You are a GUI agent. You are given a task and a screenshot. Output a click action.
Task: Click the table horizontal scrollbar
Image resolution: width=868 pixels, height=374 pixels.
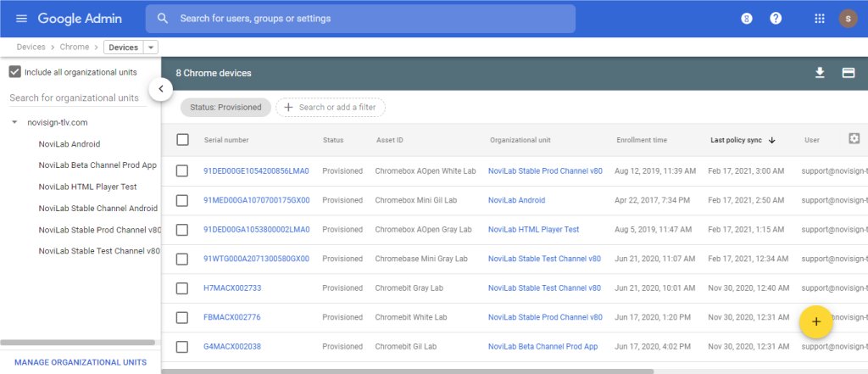pos(408,371)
